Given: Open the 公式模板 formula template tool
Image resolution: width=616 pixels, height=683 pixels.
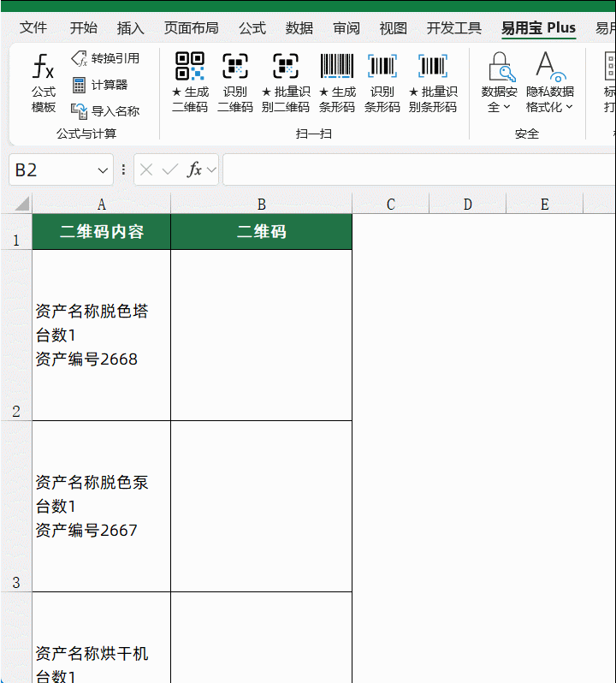Looking at the screenshot, I should pyautogui.click(x=43, y=84).
